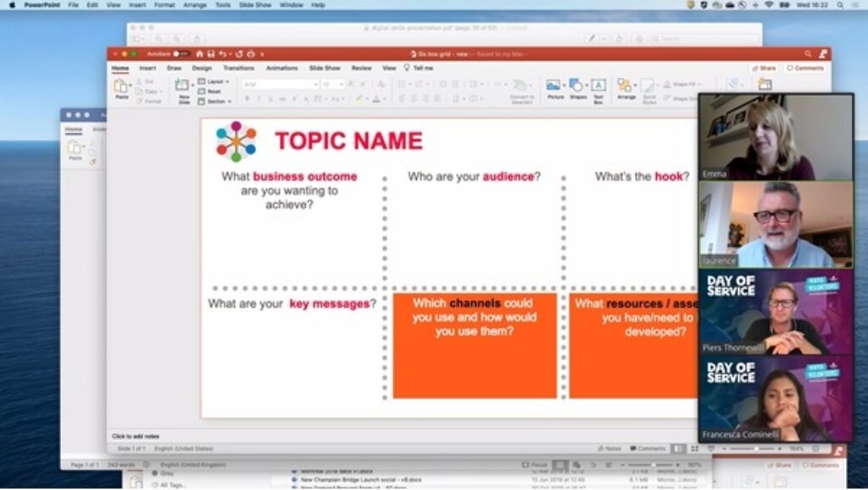Click the Cut scissors icon

[x=140, y=81]
